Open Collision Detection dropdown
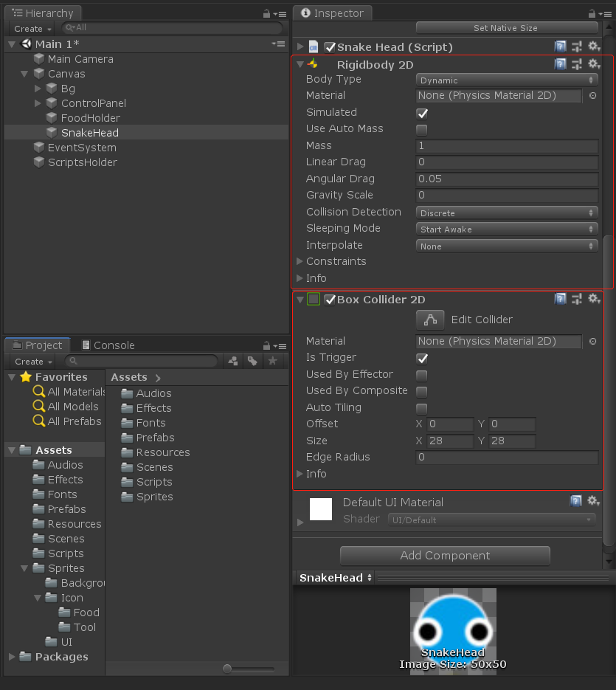Screen dimensions: 616x690 click(507, 213)
